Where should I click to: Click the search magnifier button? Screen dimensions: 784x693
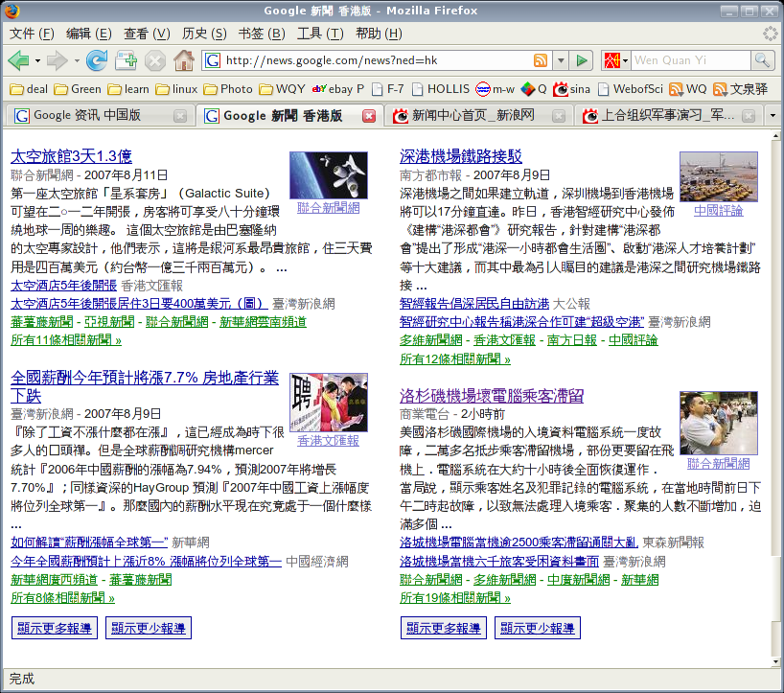[762, 60]
